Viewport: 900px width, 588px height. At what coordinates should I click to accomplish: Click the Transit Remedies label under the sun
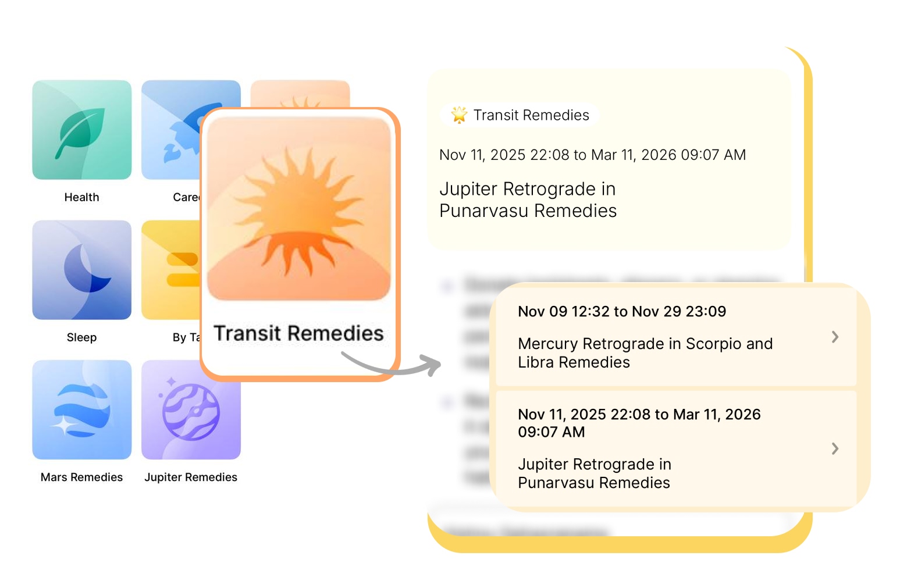298,333
